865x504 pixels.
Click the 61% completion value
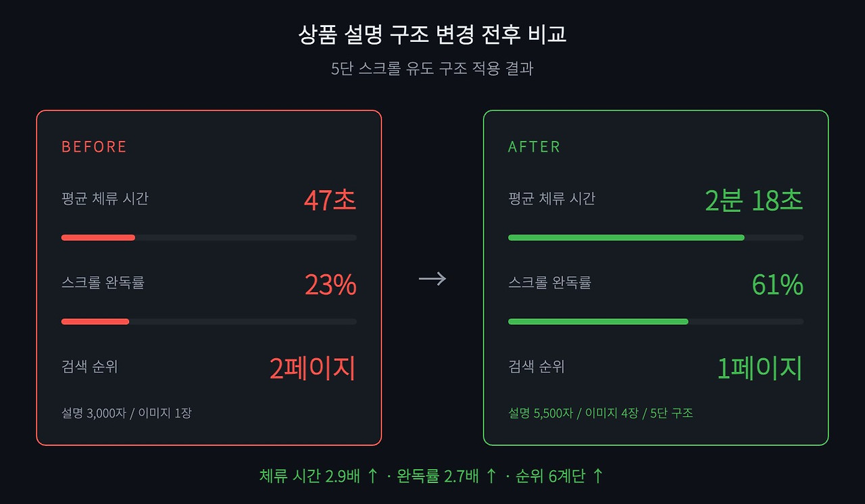click(778, 284)
